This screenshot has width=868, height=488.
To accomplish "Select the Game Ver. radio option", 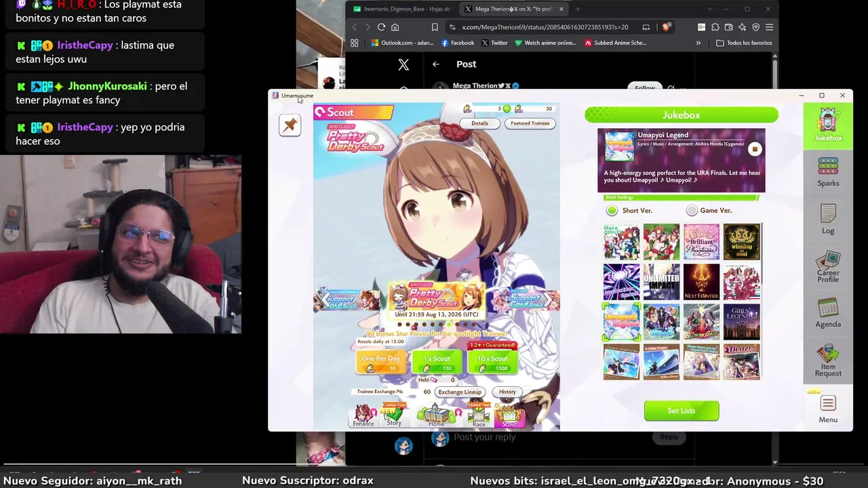I will [x=692, y=211].
